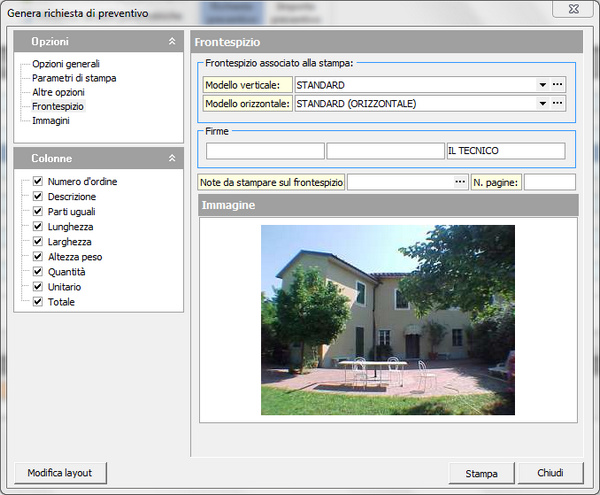The image size is (600, 495).
Task: Open Parametri di stampa section
Action: pos(74,78)
